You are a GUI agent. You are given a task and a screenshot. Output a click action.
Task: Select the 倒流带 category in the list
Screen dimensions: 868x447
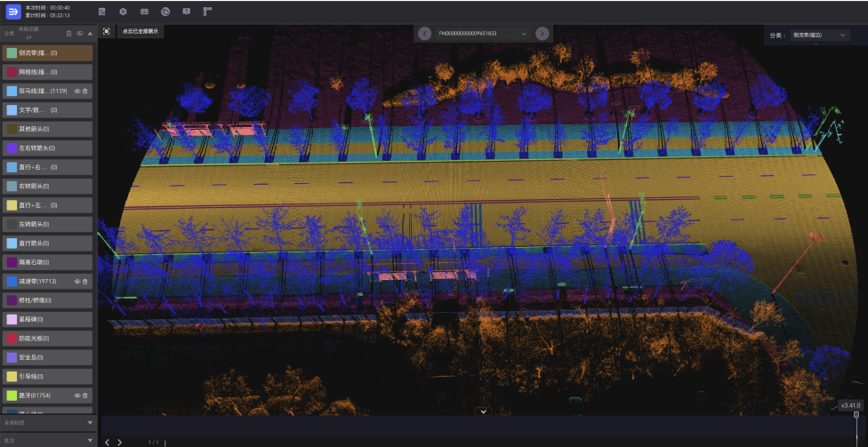(x=46, y=53)
